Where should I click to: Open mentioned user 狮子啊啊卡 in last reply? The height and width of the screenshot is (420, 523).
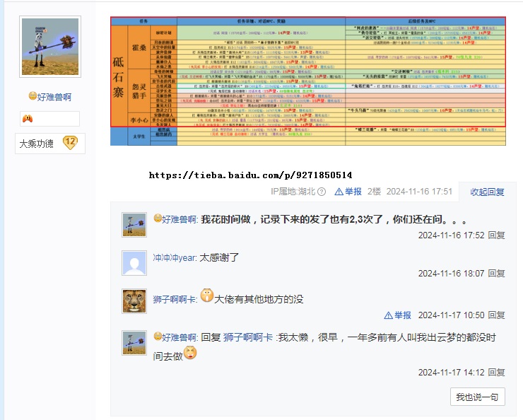click(x=248, y=337)
